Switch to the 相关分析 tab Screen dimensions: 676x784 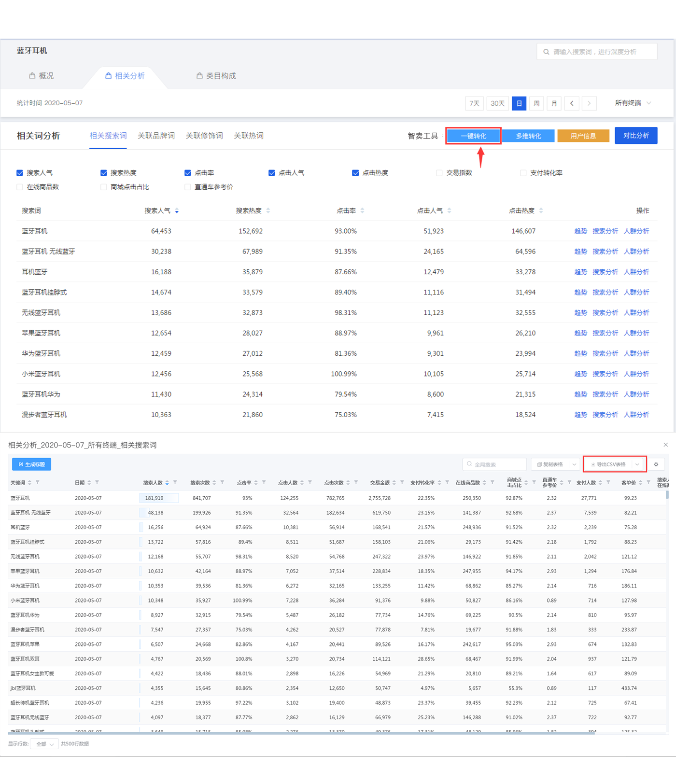125,76
